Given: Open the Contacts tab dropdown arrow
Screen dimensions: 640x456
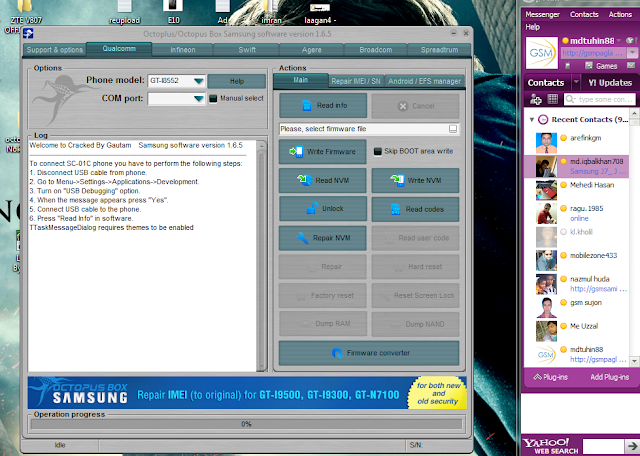Looking at the screenshot, I should click(x=576, y=82).
